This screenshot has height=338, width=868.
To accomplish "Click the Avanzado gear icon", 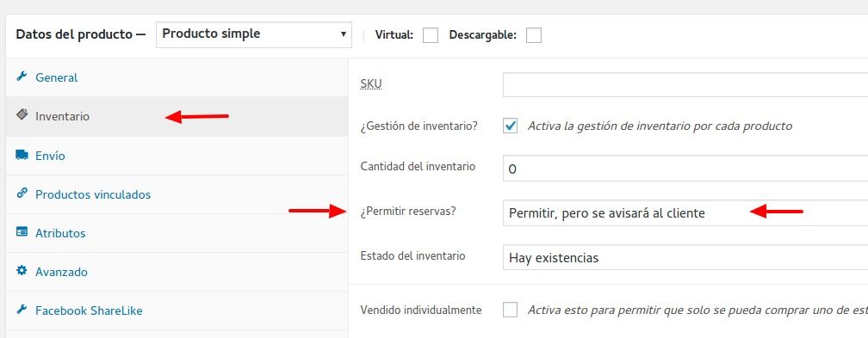I will [22, 271].
